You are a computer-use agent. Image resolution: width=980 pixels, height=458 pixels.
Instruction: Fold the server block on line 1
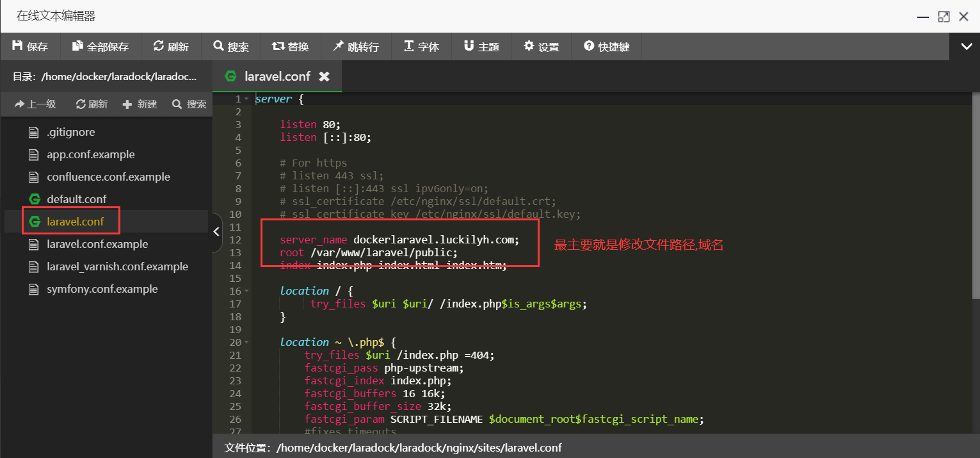click(x=246, y=99)
